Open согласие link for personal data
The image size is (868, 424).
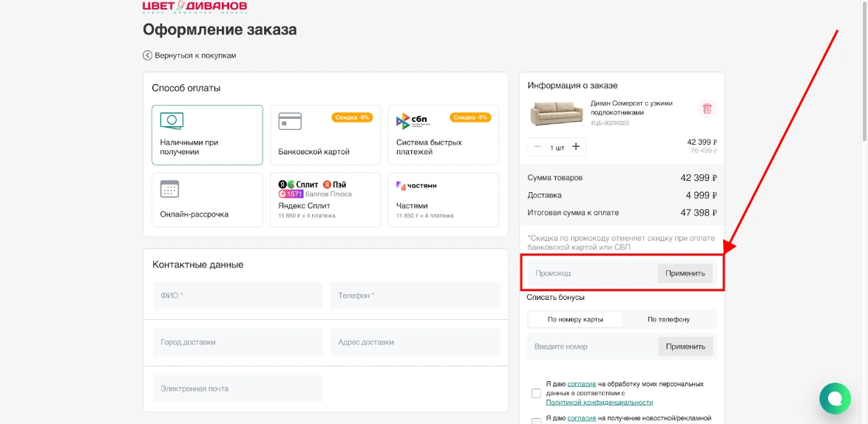(x=581, y=383)
